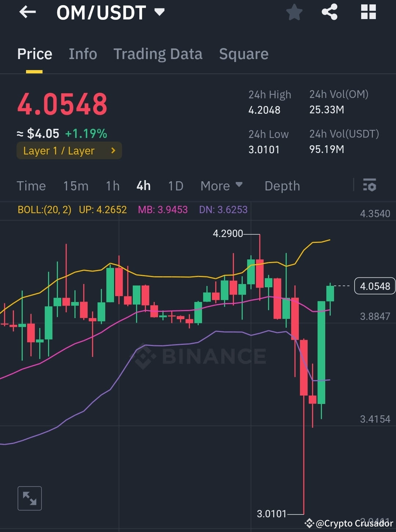Image resolution: width=396 pixels, height=532 pixels.
Task: Toggle the favorite star for OM/USDT
Action: point(294,12)
